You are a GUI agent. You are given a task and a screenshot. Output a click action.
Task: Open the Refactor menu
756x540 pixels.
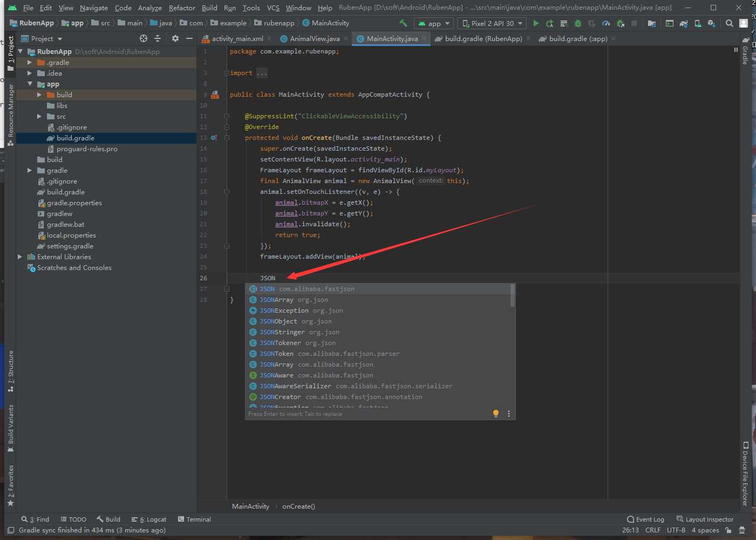182,8
